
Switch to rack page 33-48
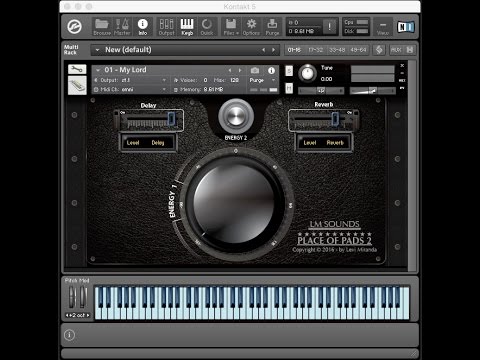point(337,50)
